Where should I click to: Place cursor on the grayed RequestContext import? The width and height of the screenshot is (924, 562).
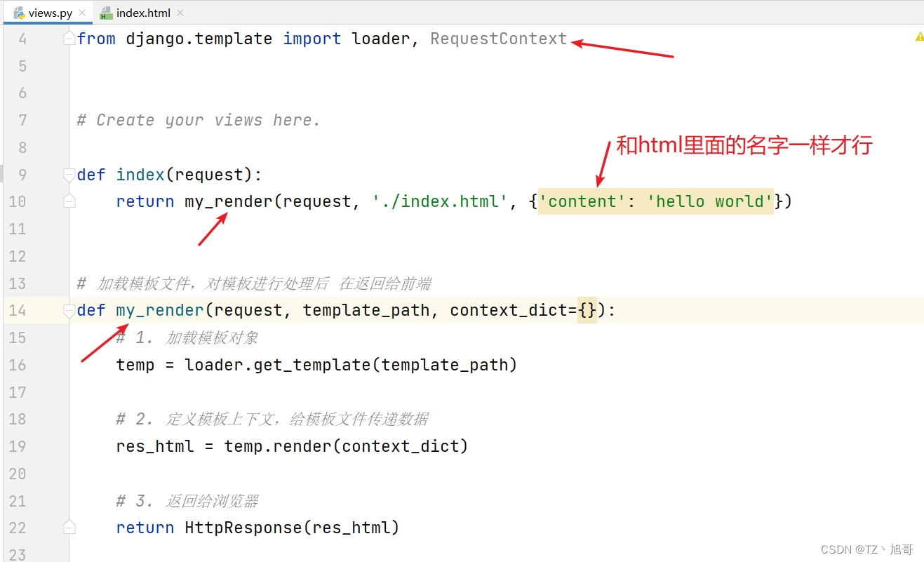click(x=499, y=39)
